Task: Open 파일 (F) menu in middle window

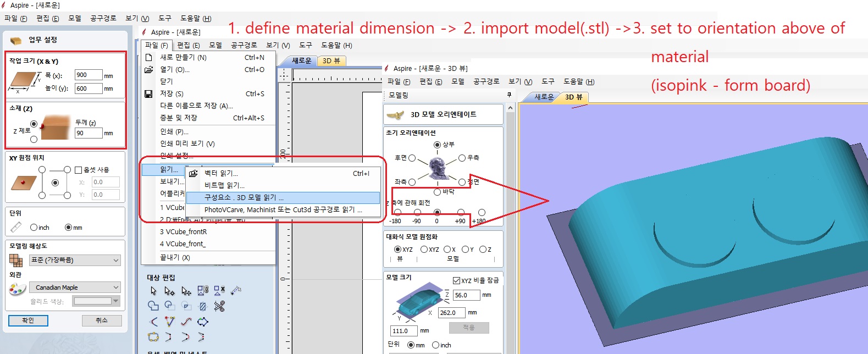Action: (157, 45)
